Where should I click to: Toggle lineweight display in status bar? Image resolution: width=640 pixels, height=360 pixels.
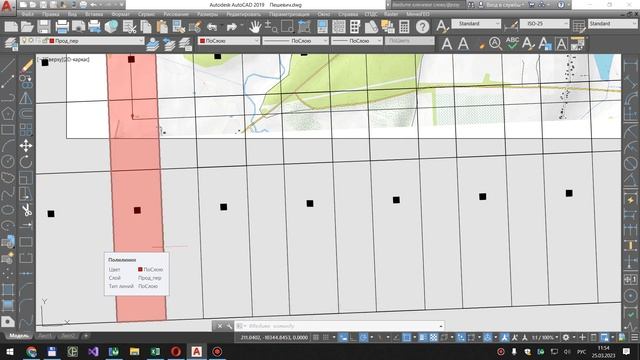click(423, 338)
